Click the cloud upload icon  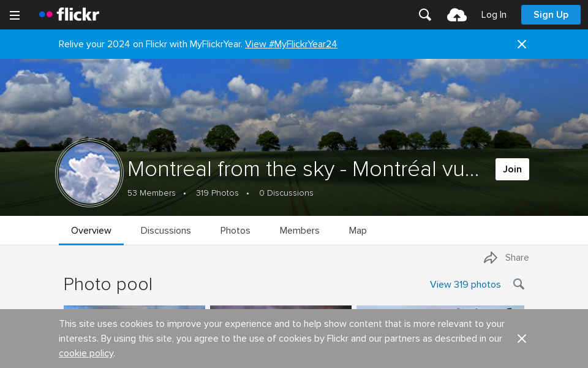coord(456,14)
